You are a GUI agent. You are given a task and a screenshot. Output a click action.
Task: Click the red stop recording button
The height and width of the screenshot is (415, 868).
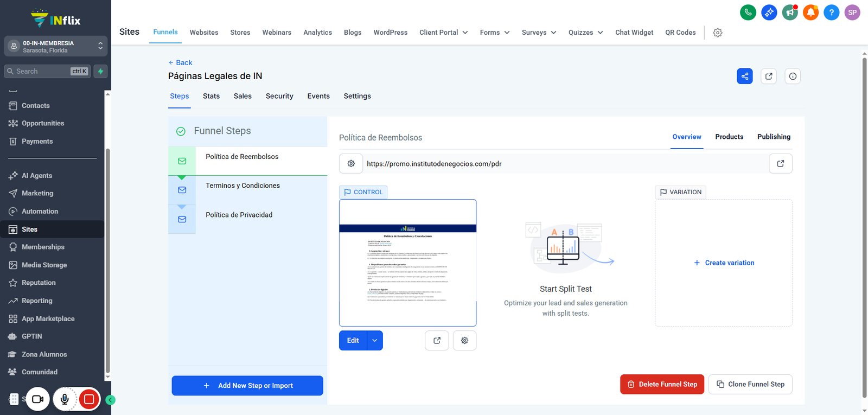(x=89, y=400)
